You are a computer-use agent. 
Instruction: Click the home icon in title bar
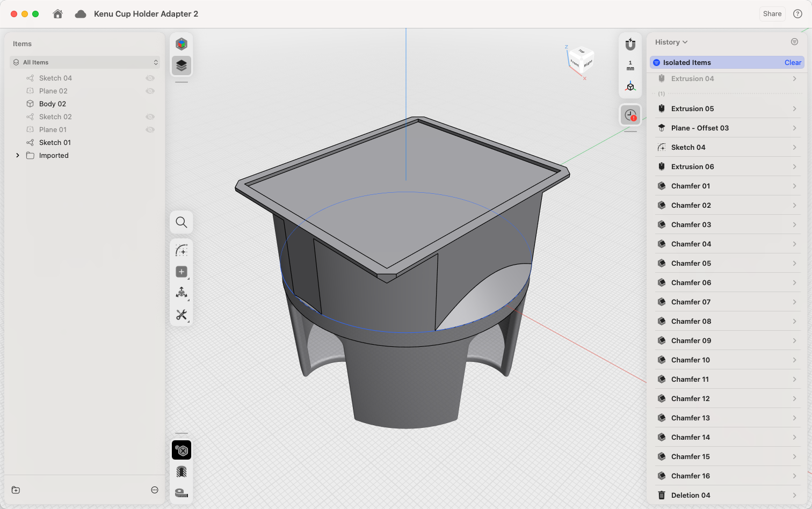tap(58, 14)
